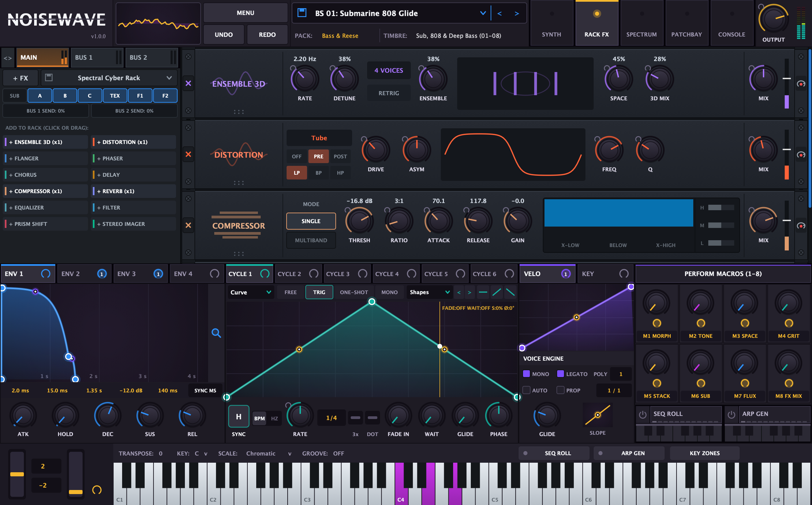
Task: Remove the Distortion effect with X
Action: [x=188, y=154]
